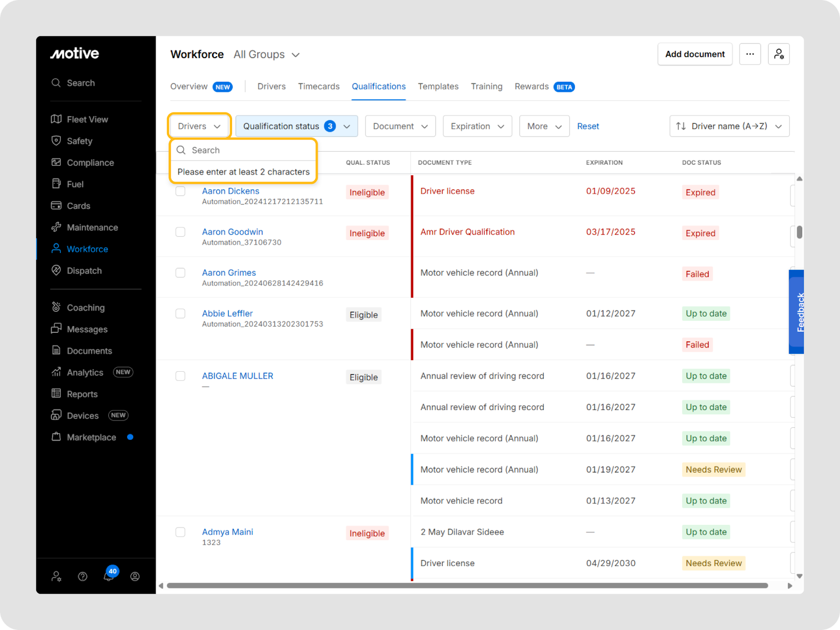Select the Abbie Leffler row checkbox

click(181, 313)
